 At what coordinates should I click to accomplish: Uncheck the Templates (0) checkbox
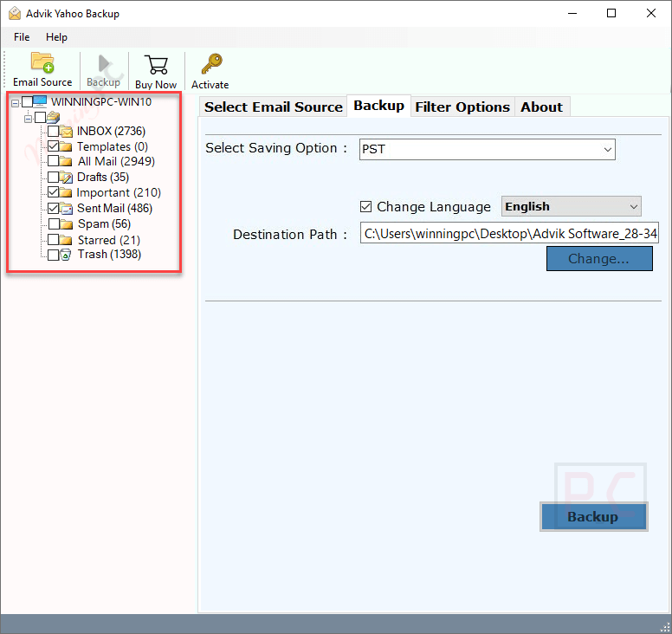coord(53,146)
